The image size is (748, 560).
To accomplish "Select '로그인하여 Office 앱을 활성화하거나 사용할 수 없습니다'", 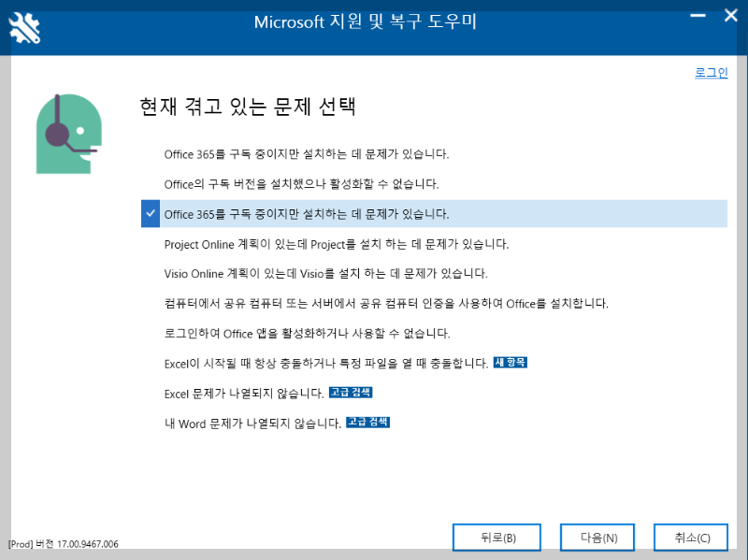I will click(x=307, y=334).
